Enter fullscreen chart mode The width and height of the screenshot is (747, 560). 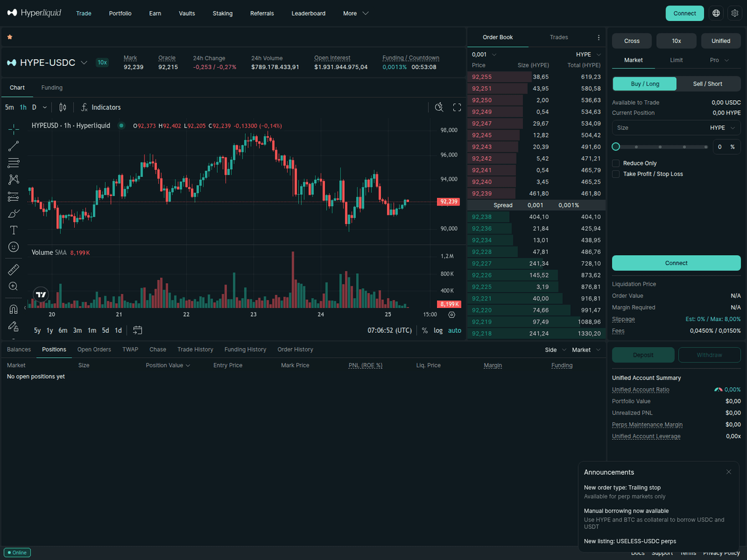[x=457, y=107]
